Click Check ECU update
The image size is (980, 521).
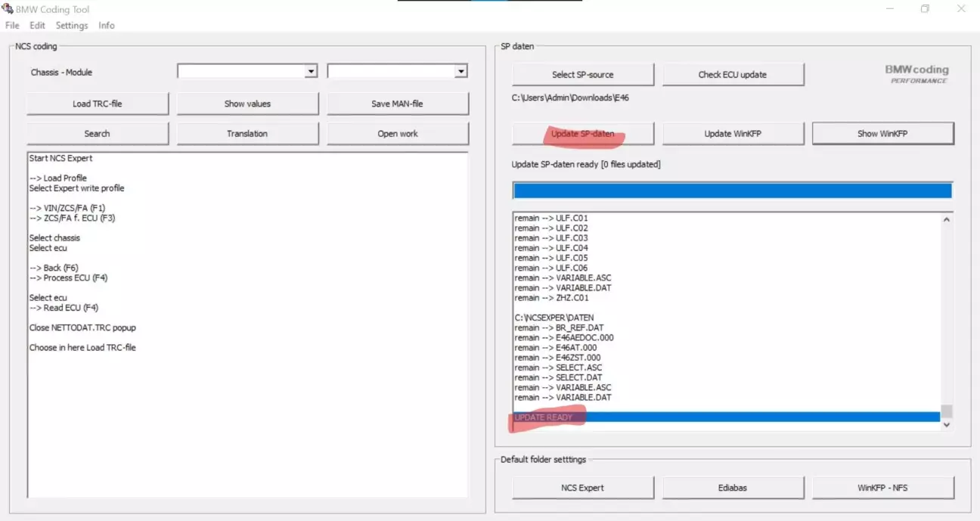733,75
